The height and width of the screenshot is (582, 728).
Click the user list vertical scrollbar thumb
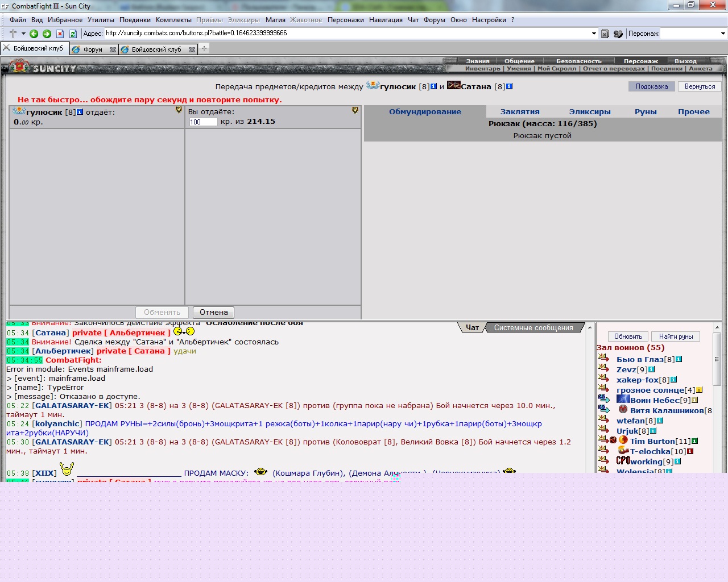tap(717, 359)
